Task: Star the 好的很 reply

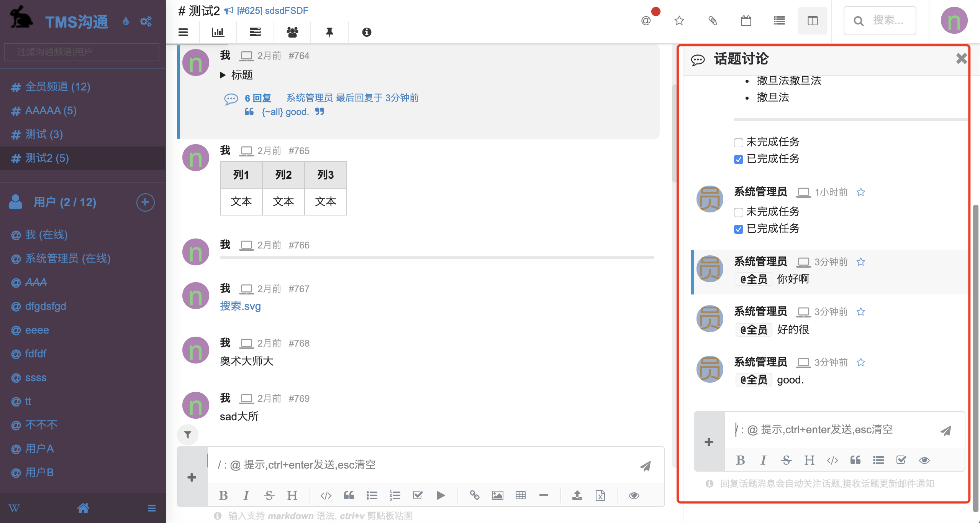Action: click(x=861, y=312)
